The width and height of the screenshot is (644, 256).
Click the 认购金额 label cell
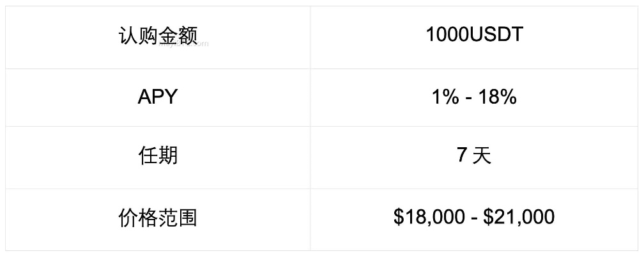[158, 35]
